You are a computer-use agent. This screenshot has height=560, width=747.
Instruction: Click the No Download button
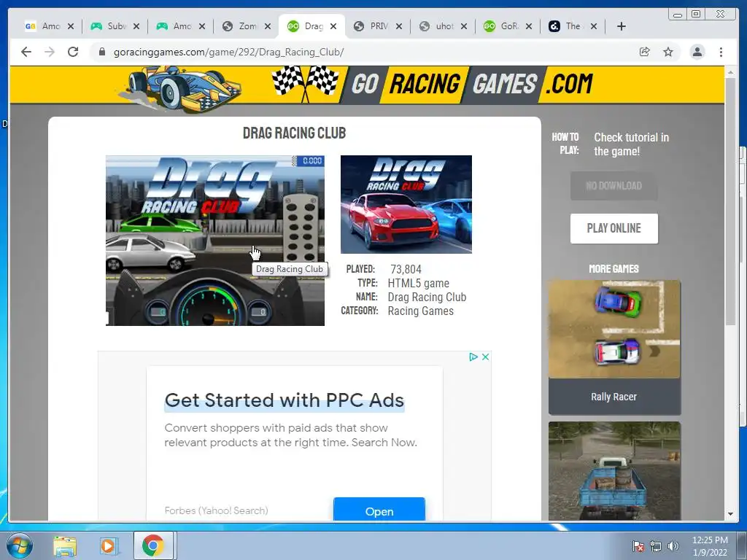(x=614, y=186)
